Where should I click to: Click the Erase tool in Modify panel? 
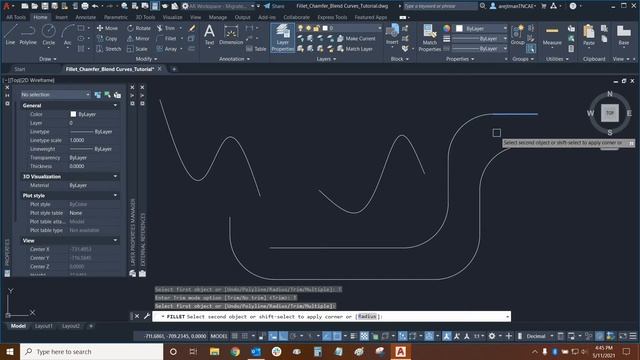point(192,28)
